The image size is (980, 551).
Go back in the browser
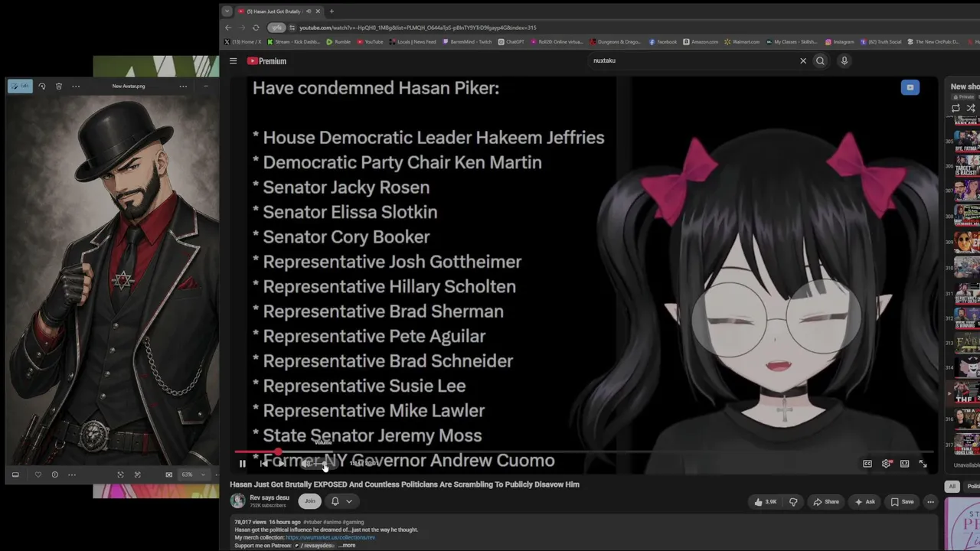228,28
